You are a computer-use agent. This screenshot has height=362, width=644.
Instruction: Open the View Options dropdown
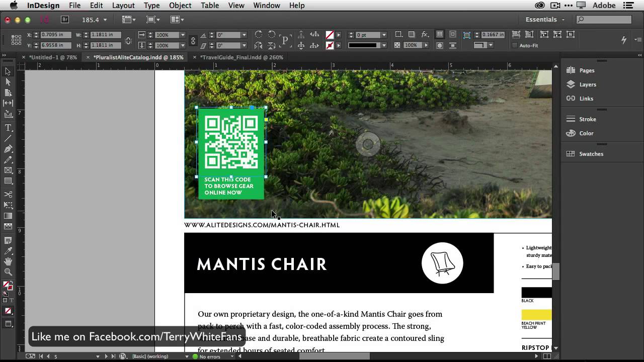point(129,20)
